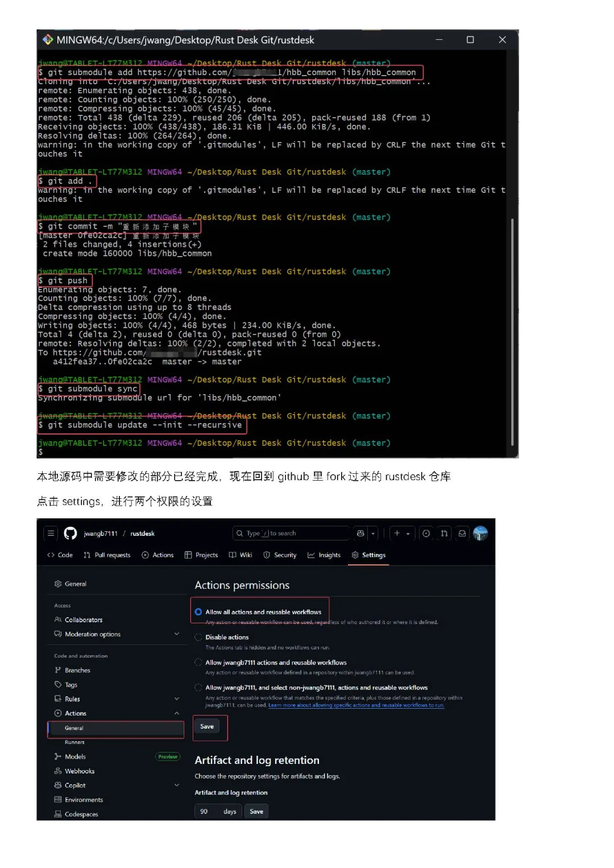Select Allow all actions and reusable workflows
Screen dimensions: 614x868
point(198,611)
